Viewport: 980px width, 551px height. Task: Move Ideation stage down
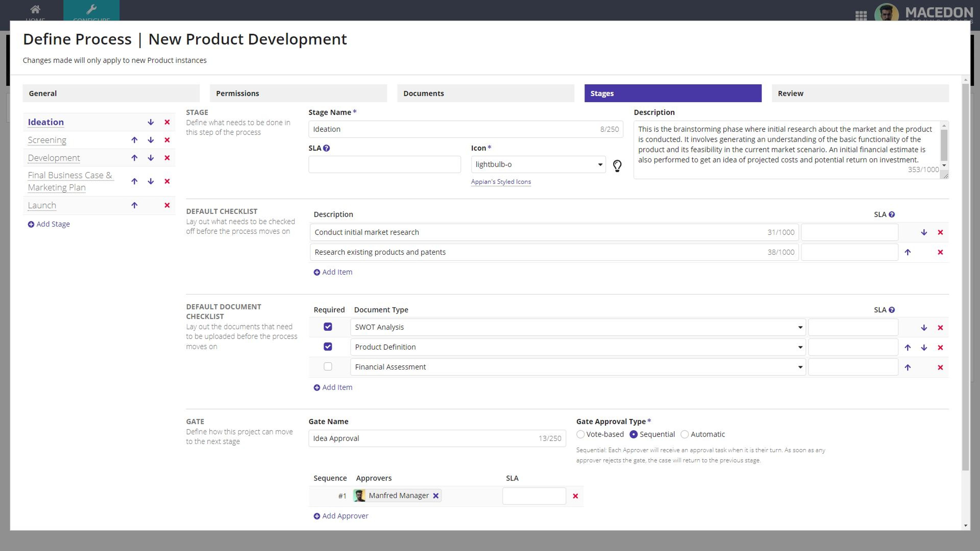151,122
